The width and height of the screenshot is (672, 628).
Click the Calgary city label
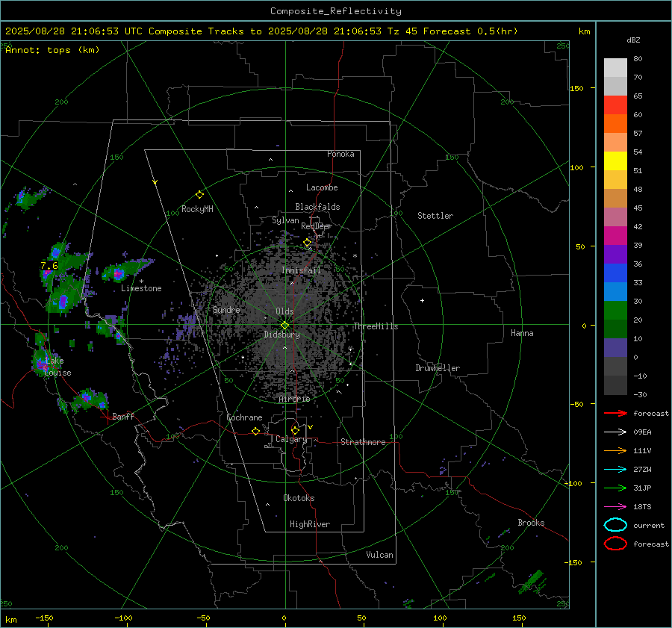point(291,439)
